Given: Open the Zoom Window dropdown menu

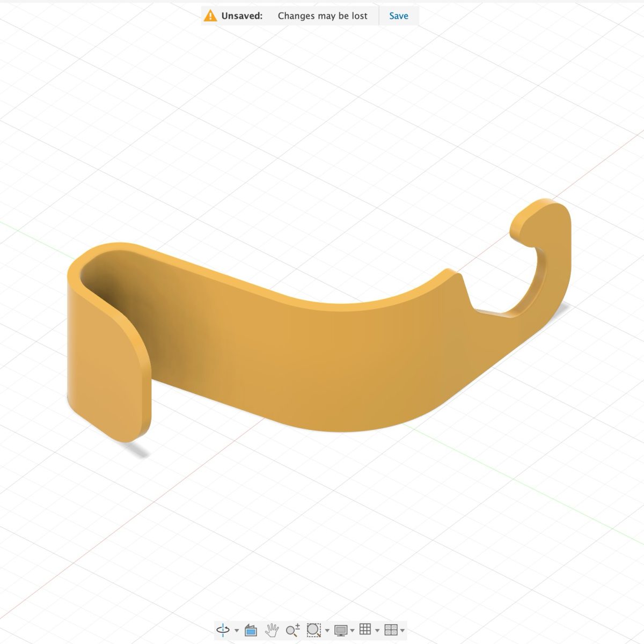Looking at the screenshot, I should (327, 630).
